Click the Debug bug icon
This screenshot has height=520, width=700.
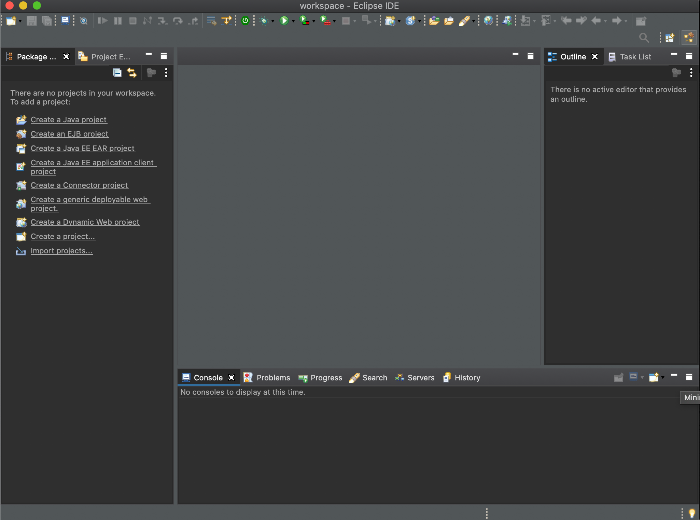point(264,21)
